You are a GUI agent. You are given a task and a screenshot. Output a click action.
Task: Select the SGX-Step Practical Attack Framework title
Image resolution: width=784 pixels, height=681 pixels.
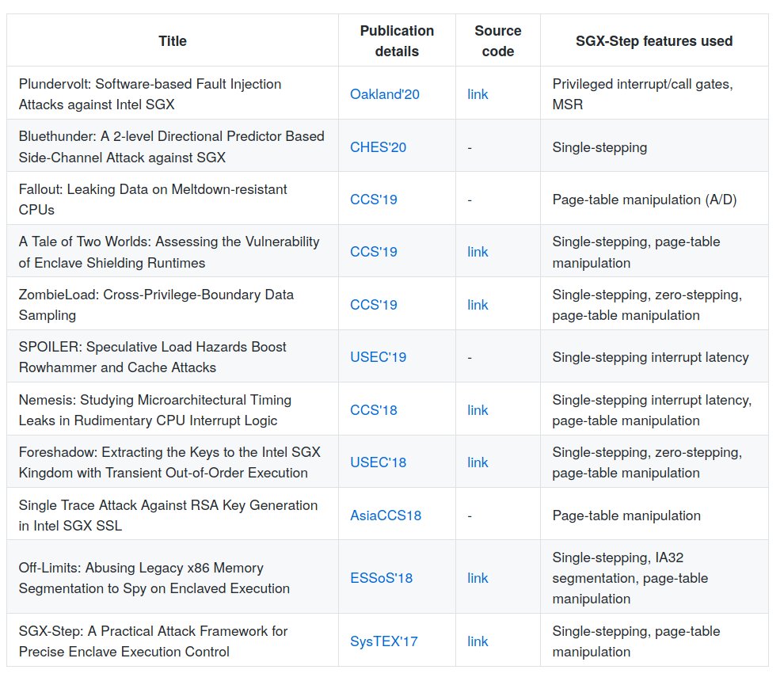click(x=153, y=641)
